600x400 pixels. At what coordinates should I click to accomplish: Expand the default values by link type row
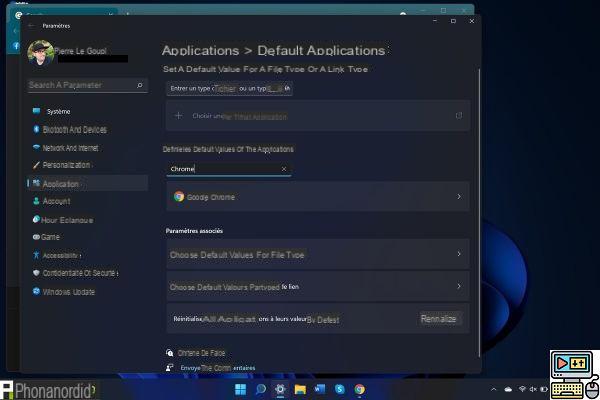click(x=318, y=286)
